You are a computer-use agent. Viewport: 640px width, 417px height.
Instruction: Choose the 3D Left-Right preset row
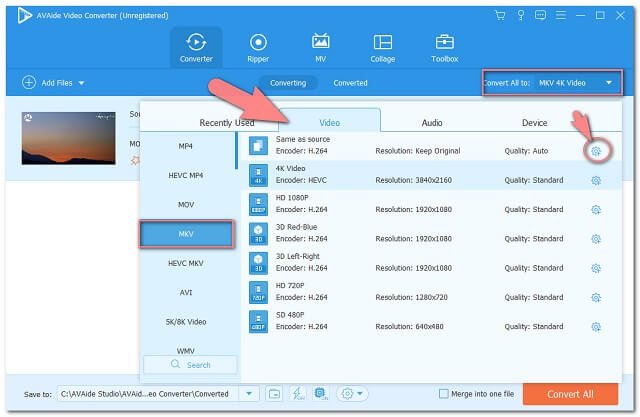pos(431,262)
